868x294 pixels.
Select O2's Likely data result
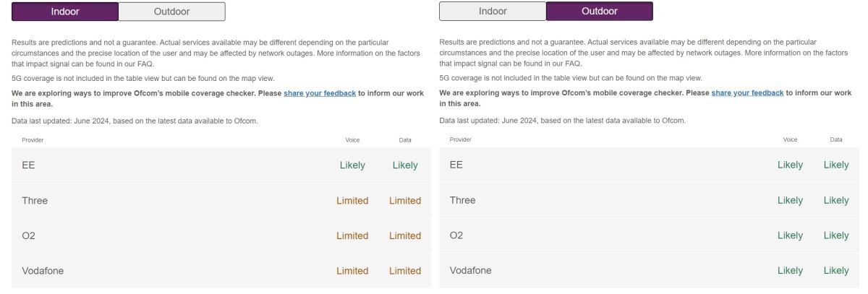836,236
